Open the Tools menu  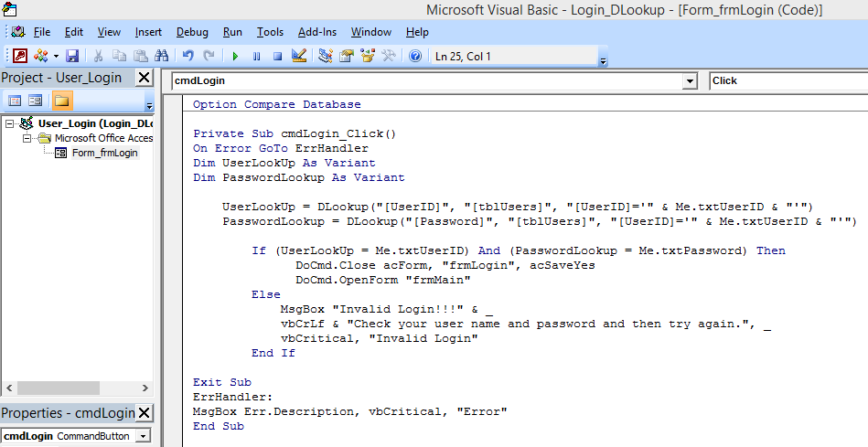(270, 32)
